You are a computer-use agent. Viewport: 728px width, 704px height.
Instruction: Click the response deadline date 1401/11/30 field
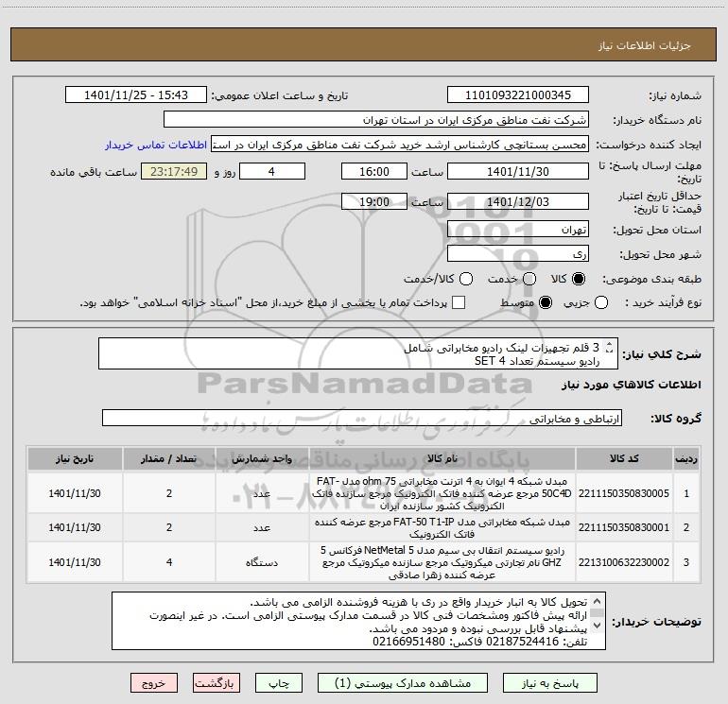518,171
